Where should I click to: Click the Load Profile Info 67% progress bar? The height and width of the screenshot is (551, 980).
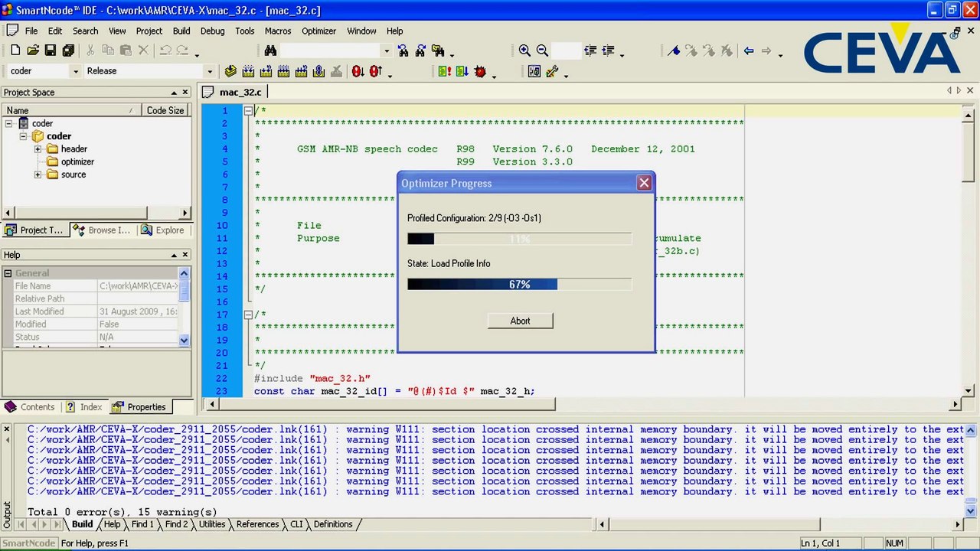click(x=520, y=284)
